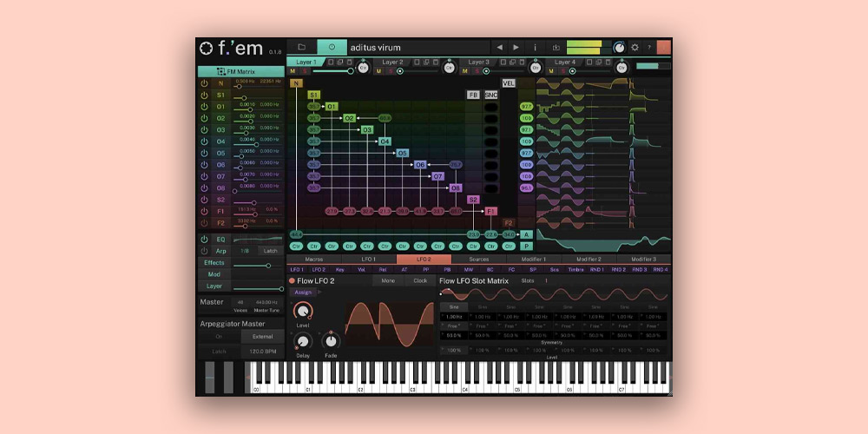Screen dimensions: 868x434
Task: Click the clock icon in top bar
Action: click(331, 47)
